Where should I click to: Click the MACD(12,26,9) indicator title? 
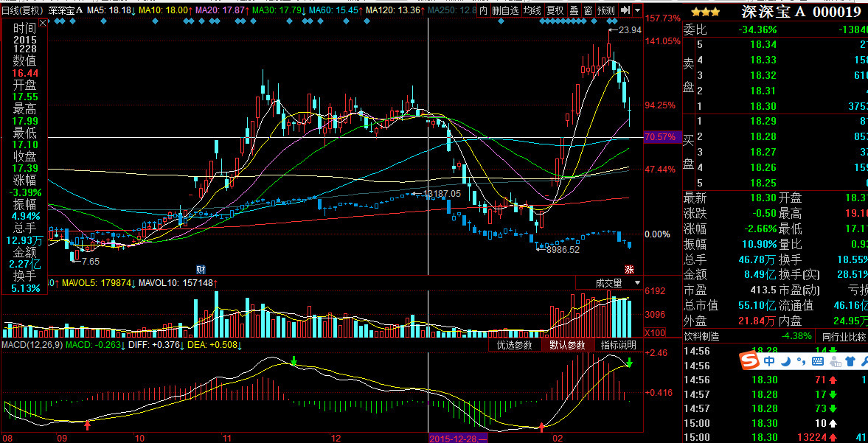[x=32, y=345]
